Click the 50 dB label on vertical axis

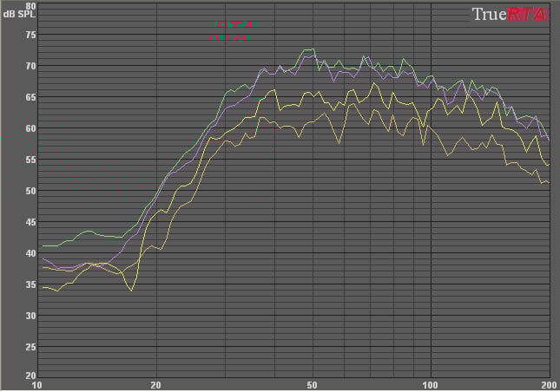pyautogui.click(x=30, y=191)
